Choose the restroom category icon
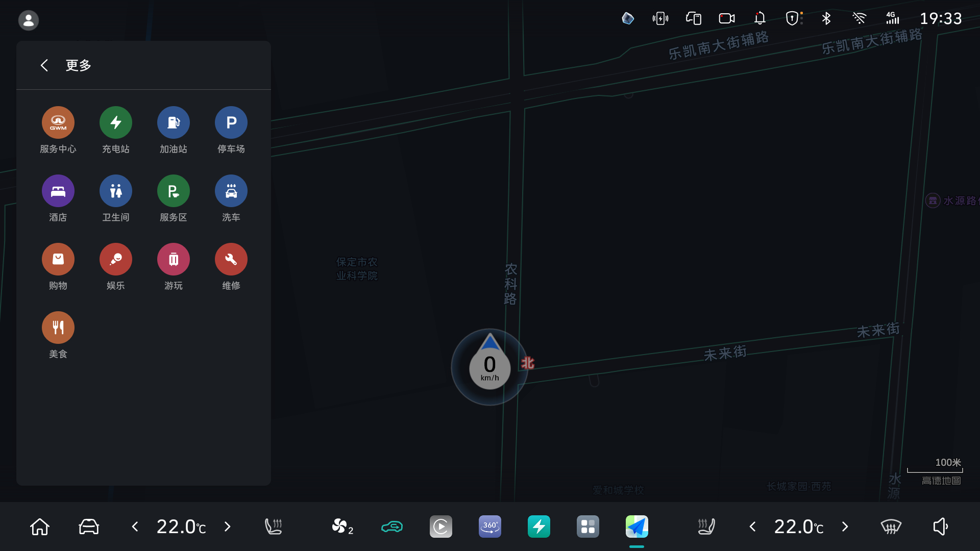 [x=116, y=191]
